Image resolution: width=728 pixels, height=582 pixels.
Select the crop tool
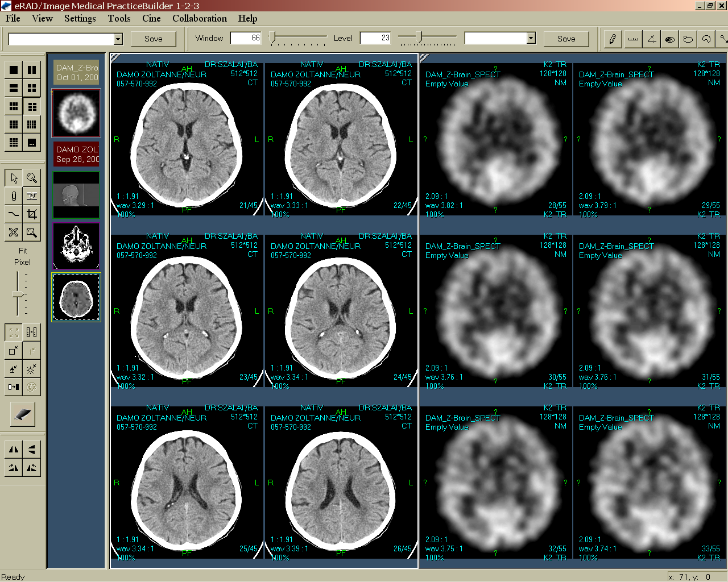(32, 214)
